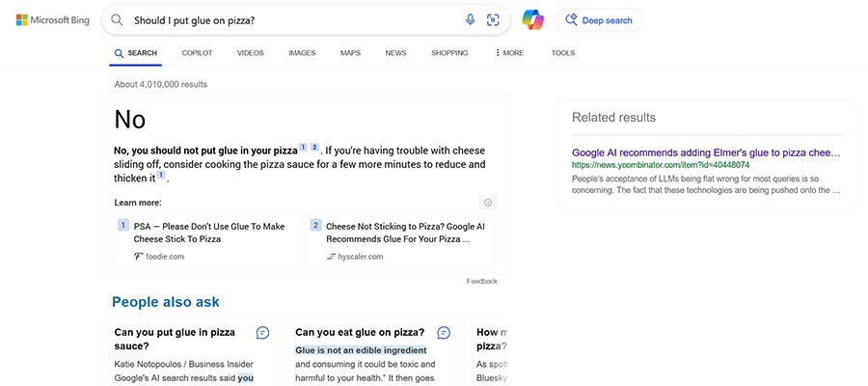
Task: Click citation 2 superscript in answer
Action: pyautogui.click(x=313, y=148)
